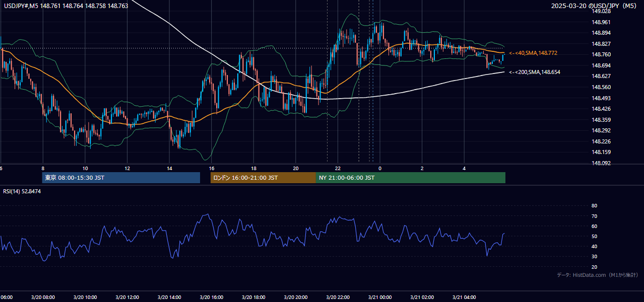Click the 東京 08:00-15:30 JST session bar
644x302 pixels.
tap(121, 178)
